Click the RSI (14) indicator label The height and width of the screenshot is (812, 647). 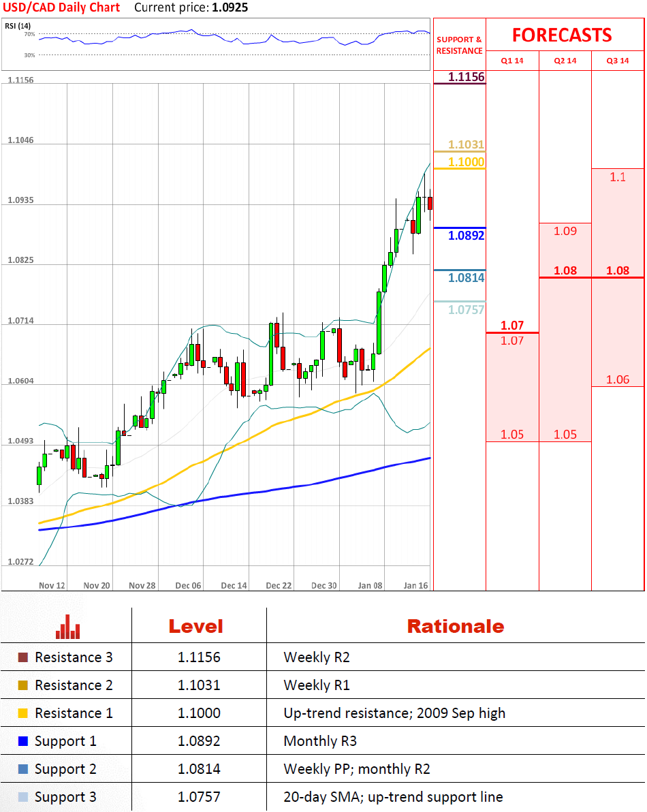coord(18,26)
